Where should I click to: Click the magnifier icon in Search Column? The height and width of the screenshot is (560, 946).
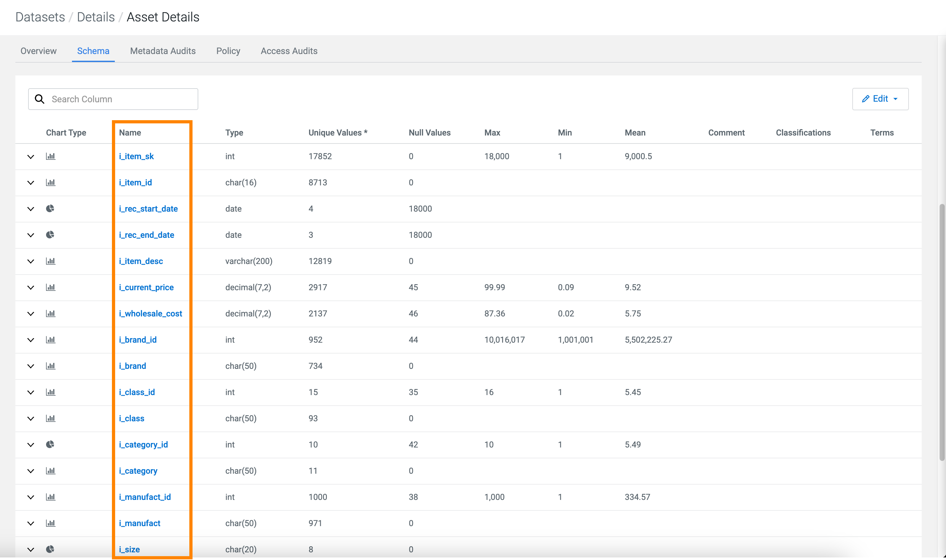pyautogui.click(x=40, y=99)
